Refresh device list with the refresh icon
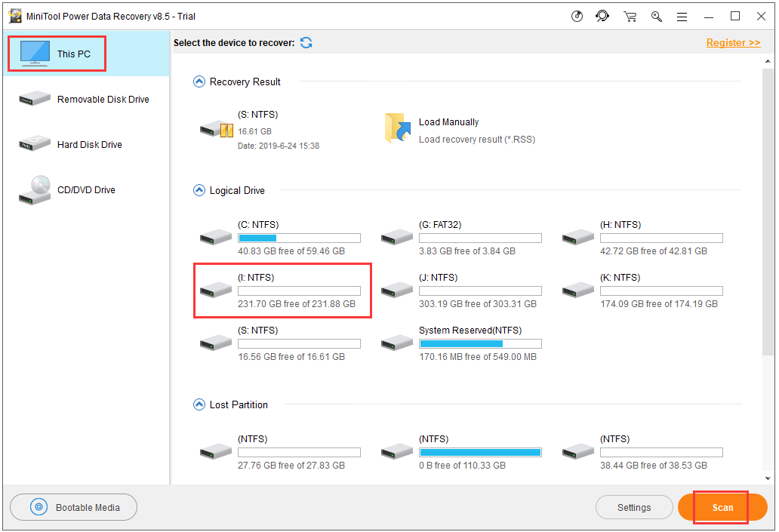The image size is (779, 532). (x=306, y=43)
